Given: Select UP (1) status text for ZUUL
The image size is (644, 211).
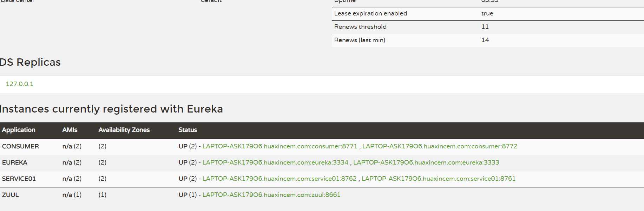Looking at the screenshot, I should point(188,195).
